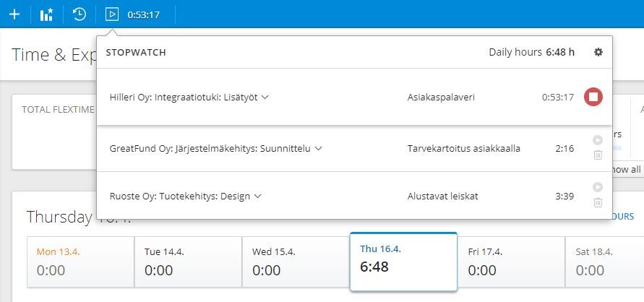Screen dimensions: 644x302
Task: Start the Ruoste Oy timer
Action: [x=597, y=187]
